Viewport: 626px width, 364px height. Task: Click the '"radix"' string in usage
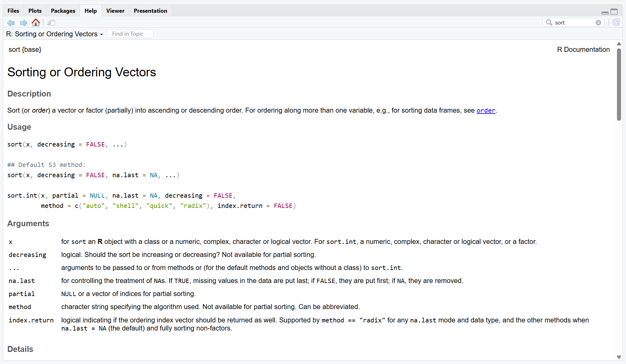click(x=193, y=206)
